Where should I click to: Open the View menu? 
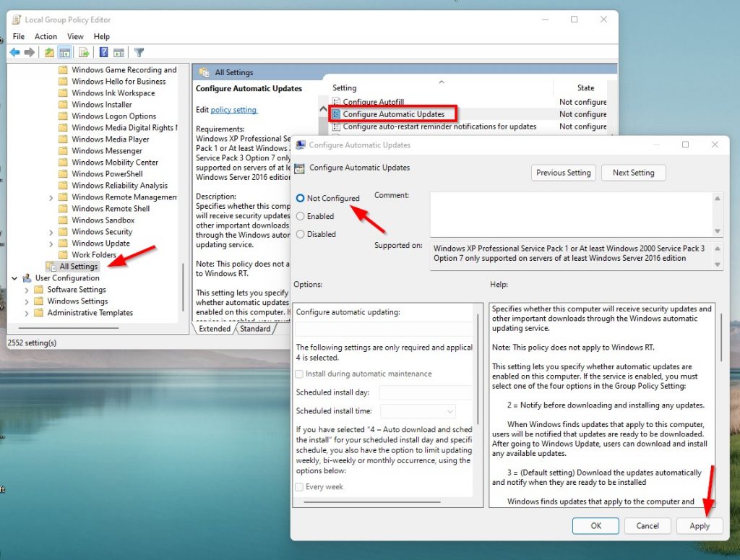[x=75, y=36]
